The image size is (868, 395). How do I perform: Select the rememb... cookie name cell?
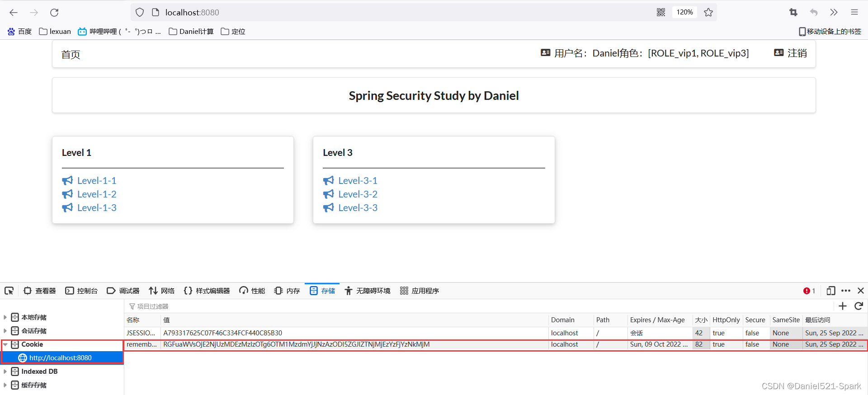click(142, 344)
